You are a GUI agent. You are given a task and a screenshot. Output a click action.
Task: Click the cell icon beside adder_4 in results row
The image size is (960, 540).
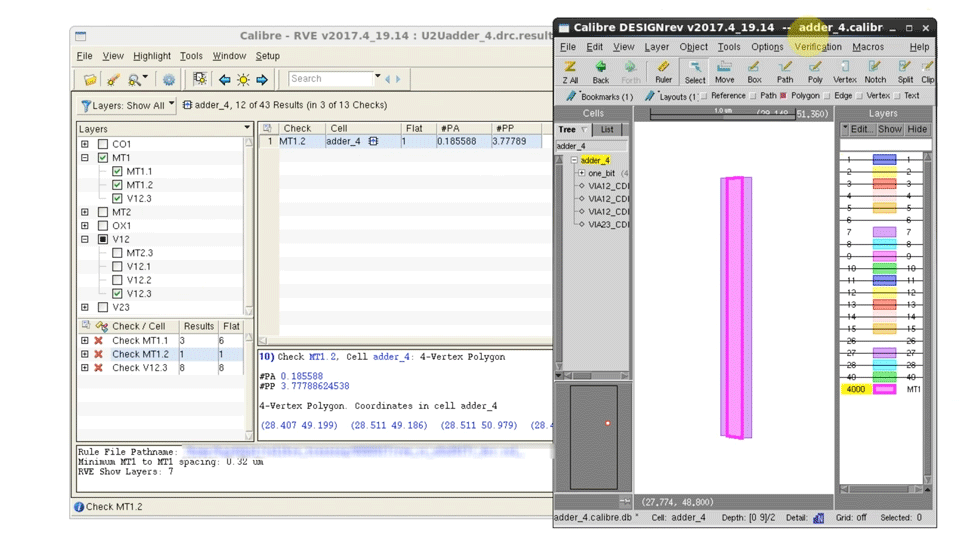pos(373,141)
